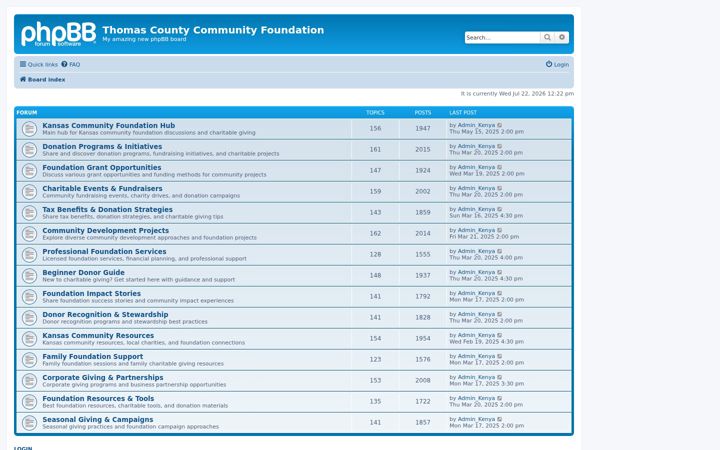The height and width of the screenshot is (450, 720).
Task: Click the forum icon beside Seasonal Giving & Campaigns
Action: (29, 423)
